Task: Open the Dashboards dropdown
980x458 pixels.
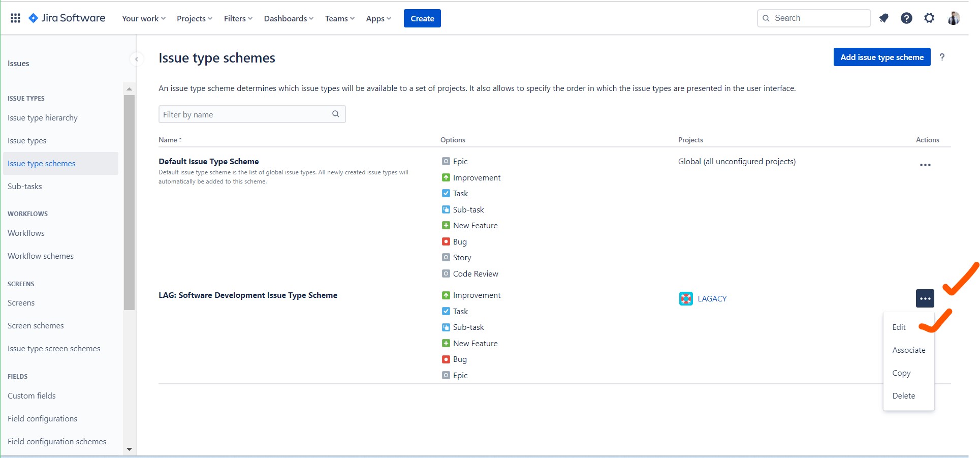Action: click(288, 19)
